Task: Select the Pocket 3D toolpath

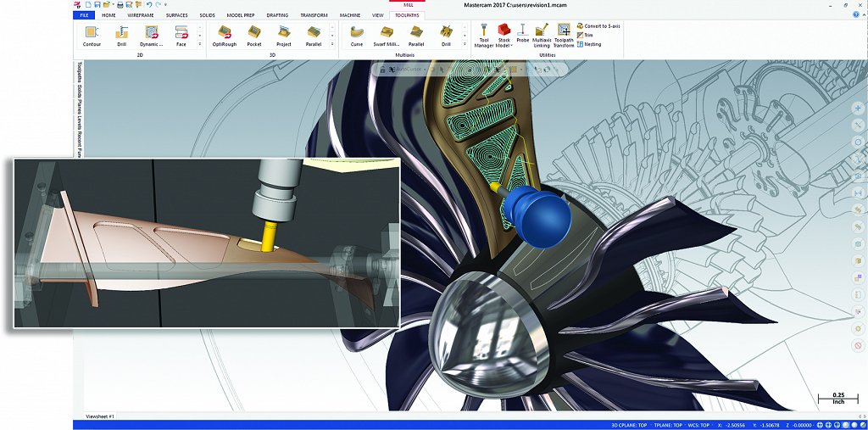Action: [253, 35]
